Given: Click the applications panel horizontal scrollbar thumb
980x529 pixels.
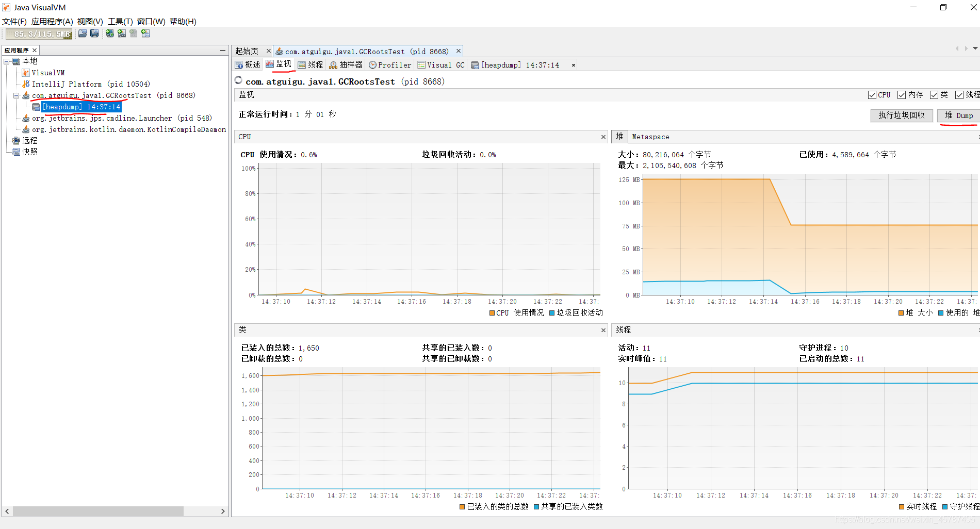Looking at the screenshot, I should (98, 511).
